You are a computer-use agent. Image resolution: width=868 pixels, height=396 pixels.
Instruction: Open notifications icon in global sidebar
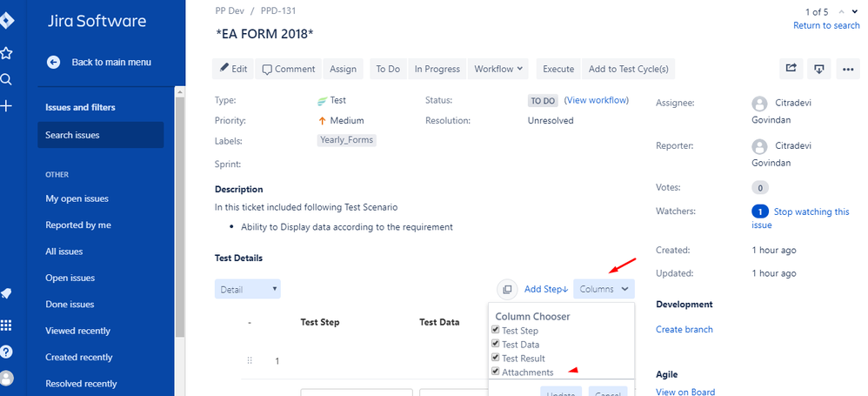(7, 293)
